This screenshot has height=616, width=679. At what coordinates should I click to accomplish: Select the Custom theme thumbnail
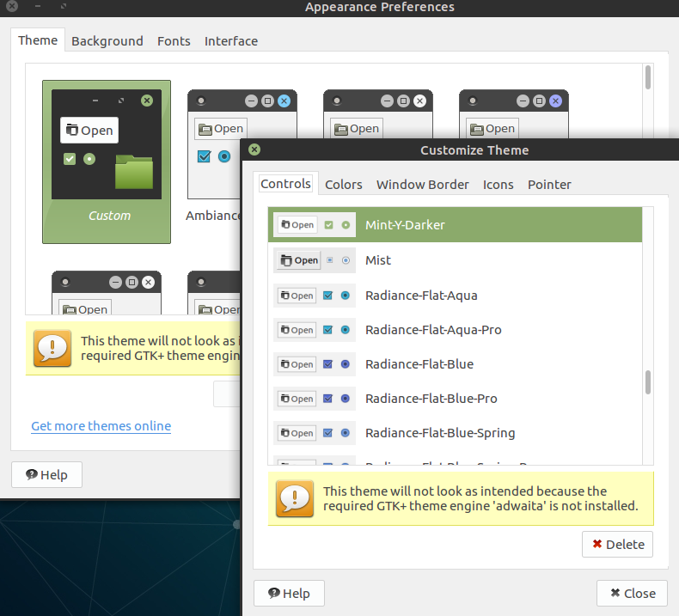[x=107, y=162]
